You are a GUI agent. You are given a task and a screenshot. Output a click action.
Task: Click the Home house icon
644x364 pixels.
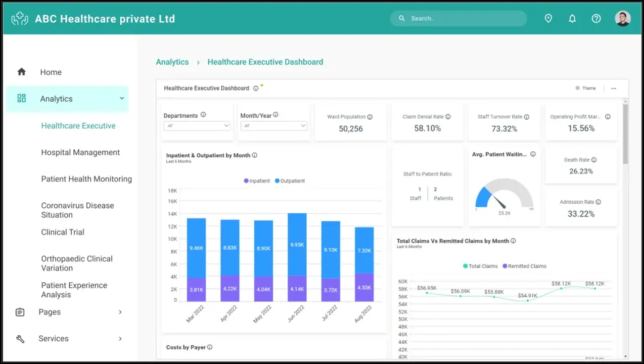click(21, 72)
